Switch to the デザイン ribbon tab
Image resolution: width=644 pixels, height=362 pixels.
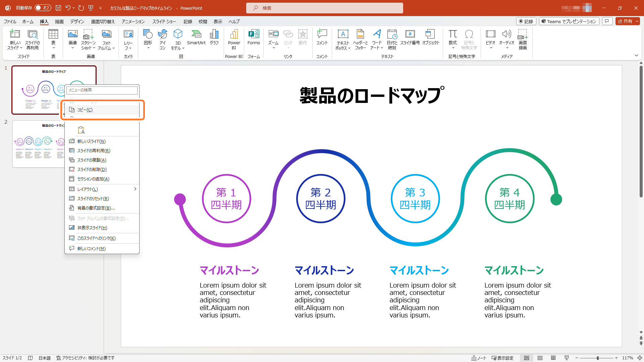(77, 21)
